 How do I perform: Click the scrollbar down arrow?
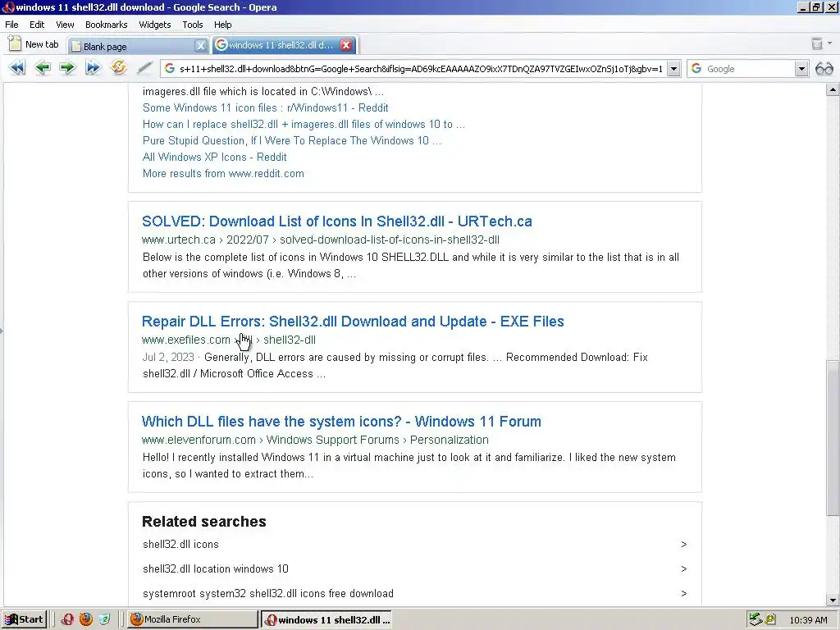832,600
